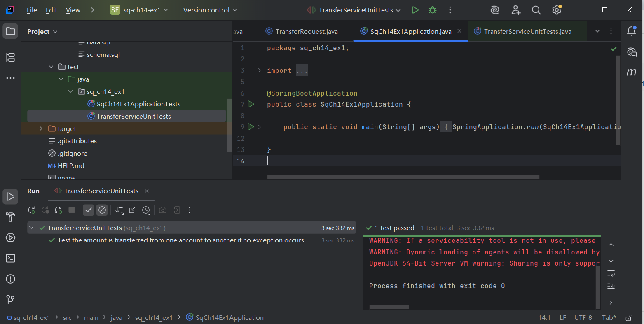The width and height of the screenshot is (644, 324).
Task: Select the passed transfer test result row
Action: (x=192, y=240)
